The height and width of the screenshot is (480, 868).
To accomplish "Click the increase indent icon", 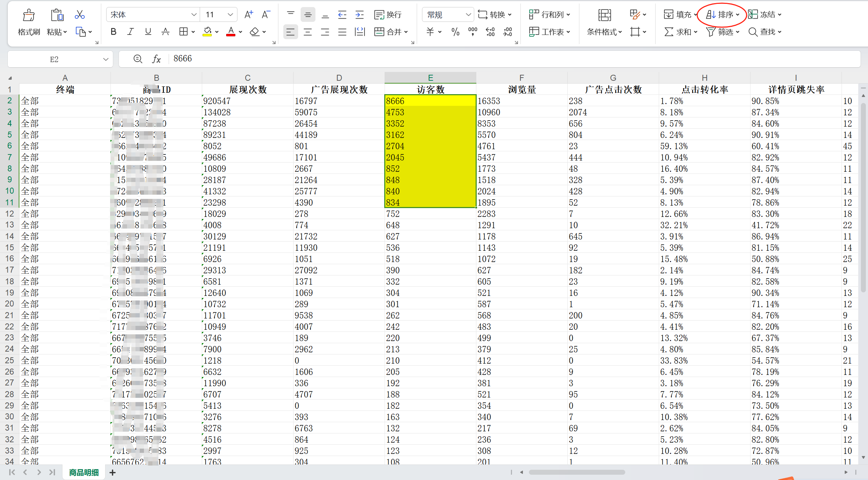I will 360,14.
